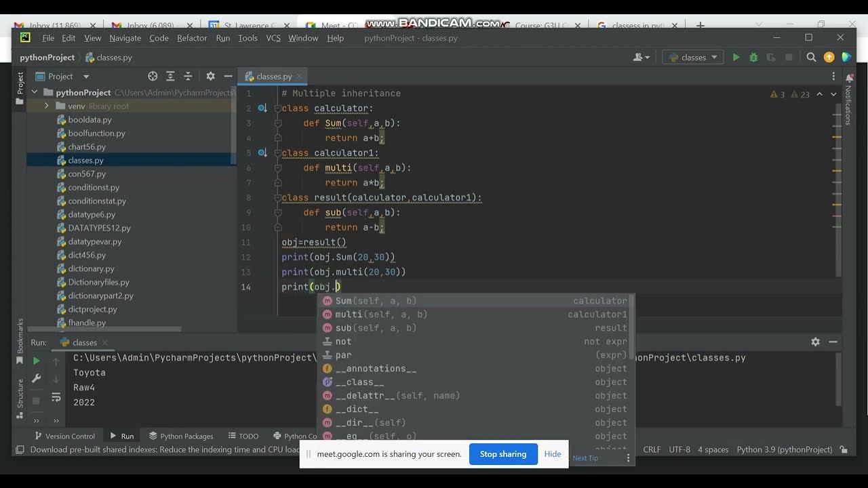Rerun classes in the Run tool window

[x=37, y=361]
